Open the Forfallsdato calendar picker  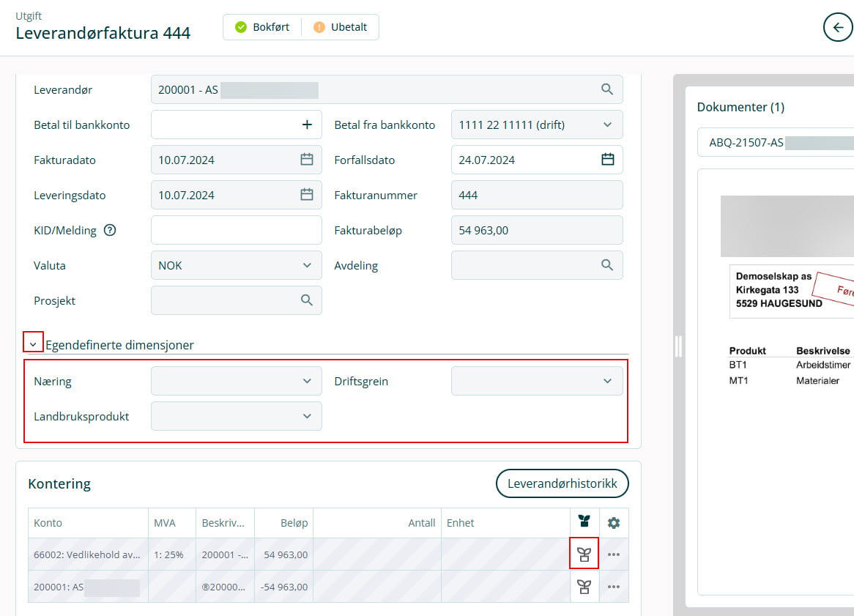tap(607, 160)
